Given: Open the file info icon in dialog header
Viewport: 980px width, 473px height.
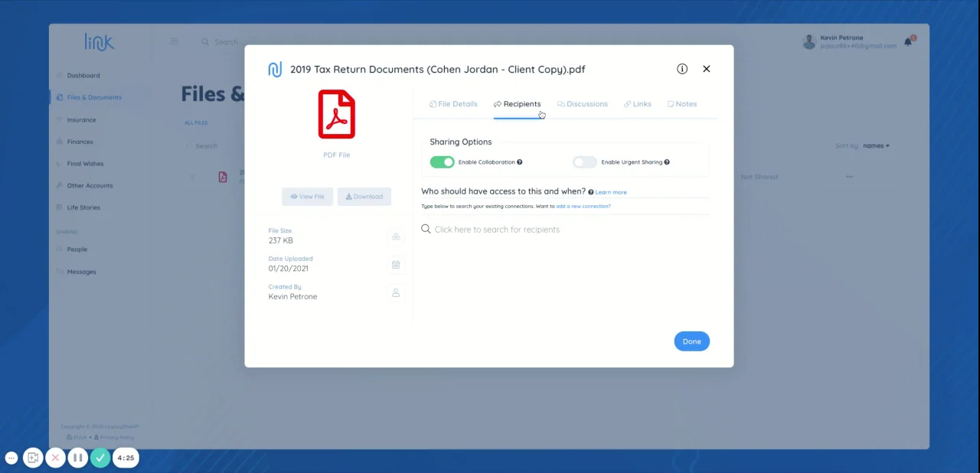Looking at the screenshot, I should coord(682,69).
